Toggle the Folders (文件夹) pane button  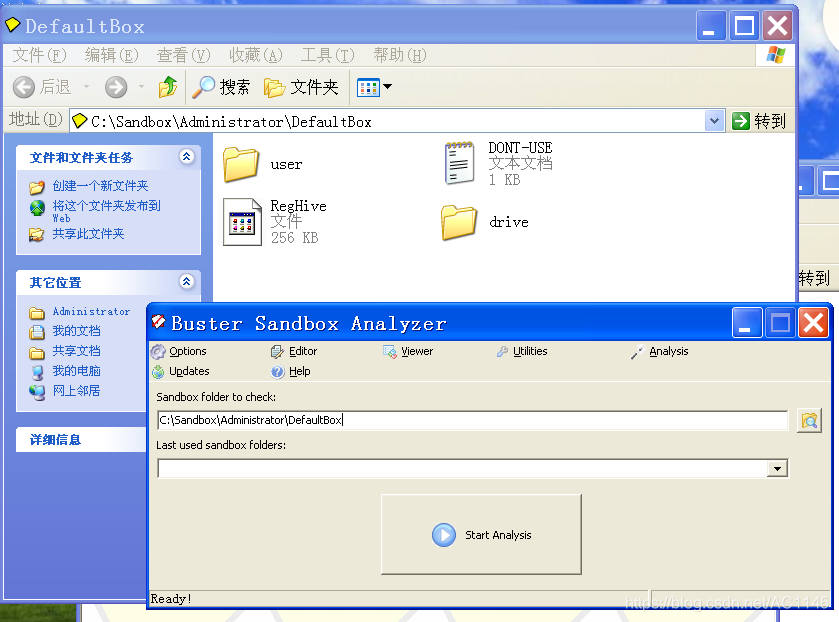click(301, 87)
